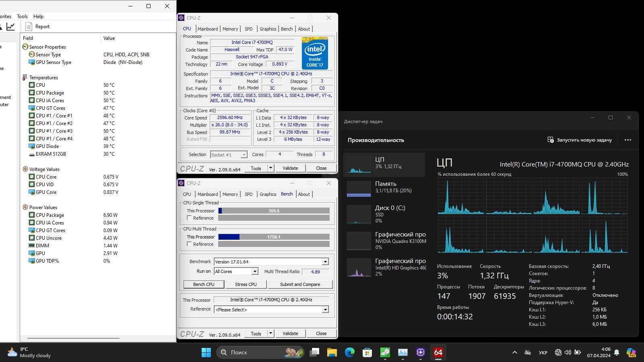Viewport: 644px width, 362px height.
Task: Toggle Multi Thread Reference checkbox
Action: [189, 244]
